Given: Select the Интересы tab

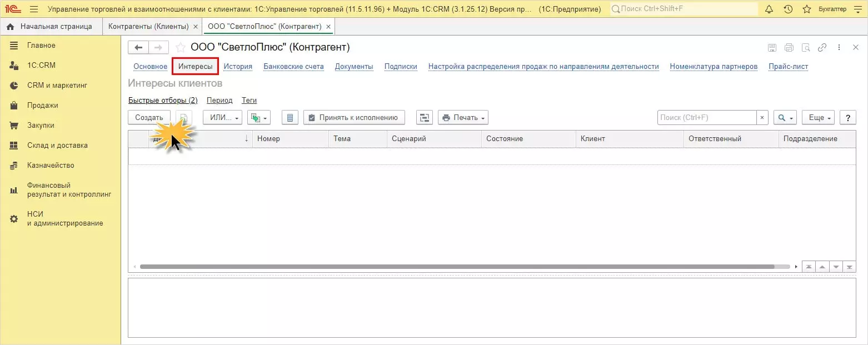Looking at the screenshot, I should click(195, 66).
